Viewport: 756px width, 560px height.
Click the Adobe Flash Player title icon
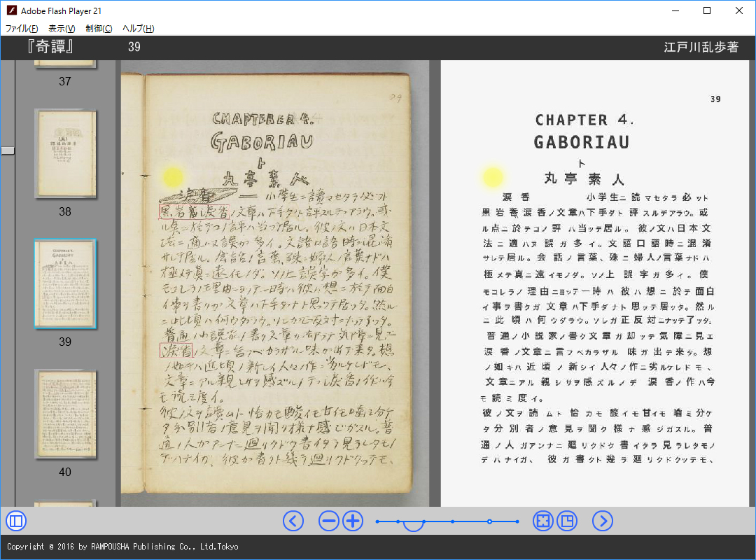click(x=12, y=10)
